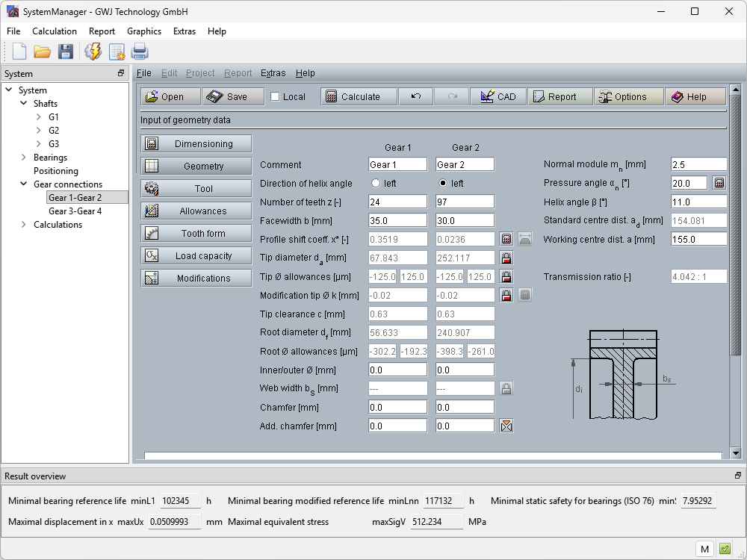
Task: Open the pressure angle calculator icon
Action: pyautogui.click(x=719, y=183)
